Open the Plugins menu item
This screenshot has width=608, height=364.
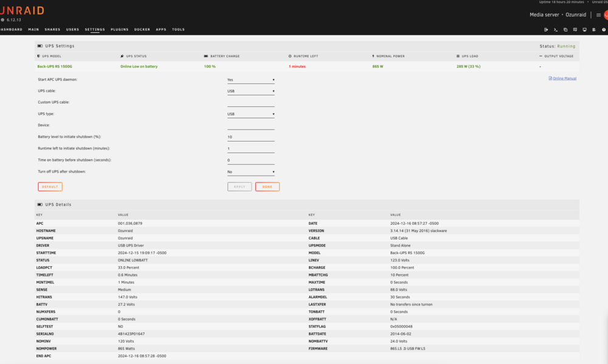coord(119,29)
